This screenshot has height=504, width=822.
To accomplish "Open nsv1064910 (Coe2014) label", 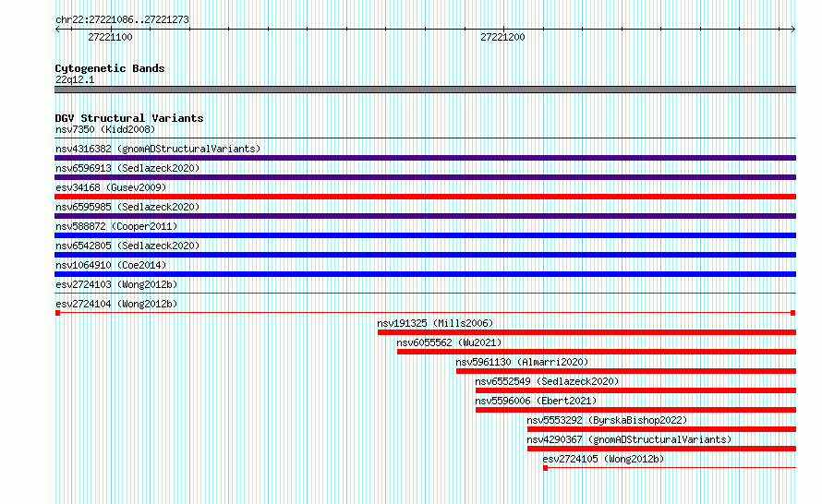I will (111, 265).
